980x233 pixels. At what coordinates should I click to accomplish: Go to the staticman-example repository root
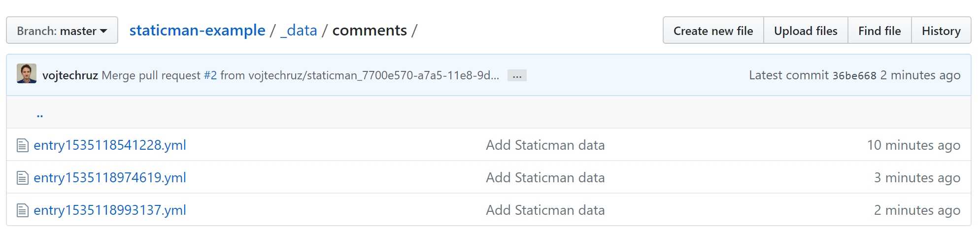(197, 31)
